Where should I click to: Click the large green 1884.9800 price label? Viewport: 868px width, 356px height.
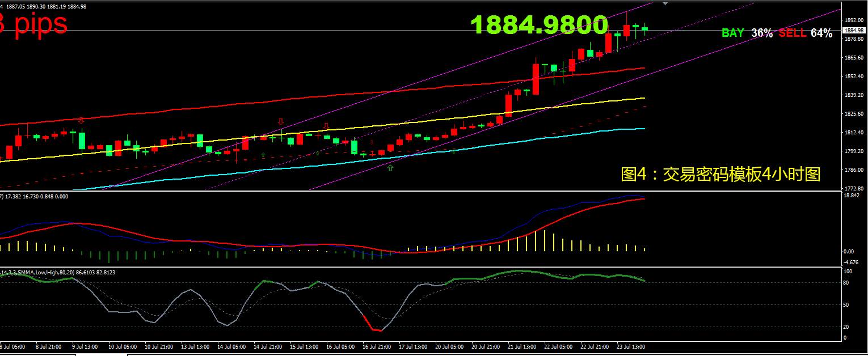click(x=540, y=25)
